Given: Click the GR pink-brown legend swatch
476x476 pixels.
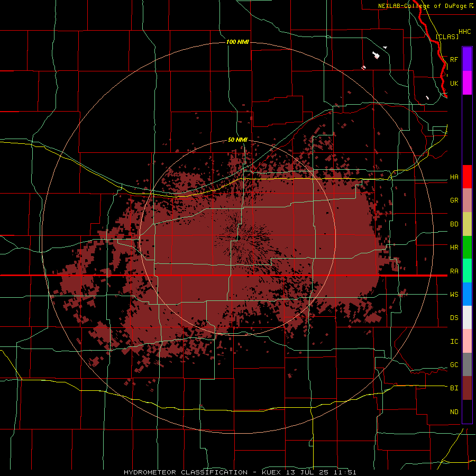Looking at the screenshot, I should pos(467,200).
